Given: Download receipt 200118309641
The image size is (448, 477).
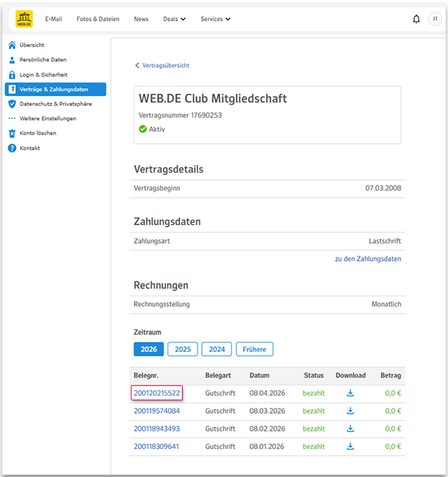Looking at the screenshot, I should (350, 446).
